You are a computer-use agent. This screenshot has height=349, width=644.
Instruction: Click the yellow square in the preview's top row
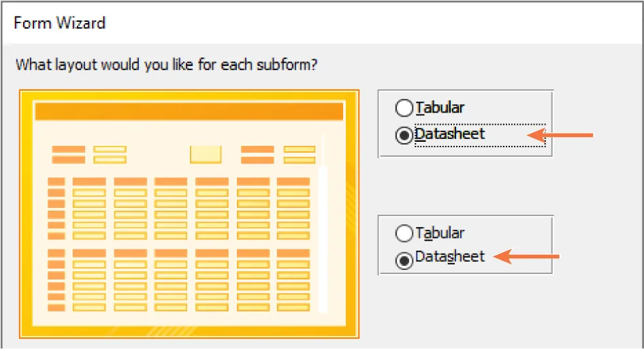click(x=205, y=154)
